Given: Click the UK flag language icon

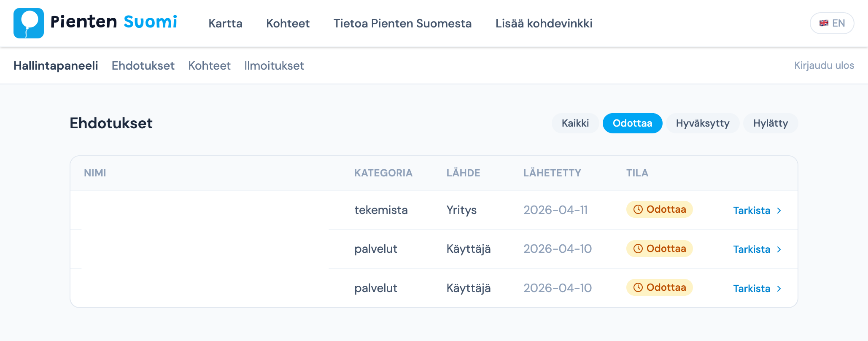Looking at the screenshot, I should [824, 23].
